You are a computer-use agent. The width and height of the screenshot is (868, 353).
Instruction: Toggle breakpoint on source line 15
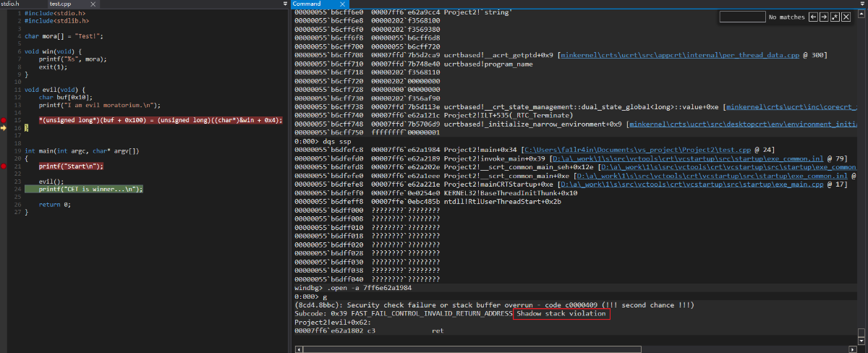(x=4, y=120)
